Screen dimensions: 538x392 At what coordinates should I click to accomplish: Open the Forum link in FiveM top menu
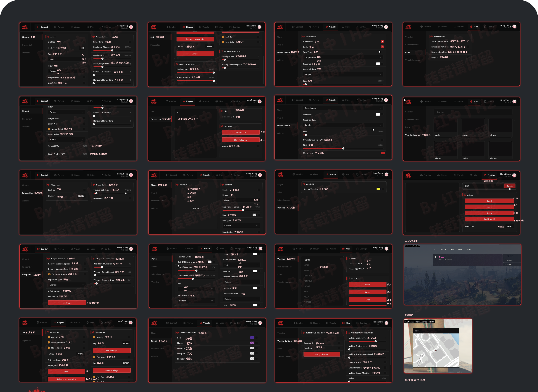(x=452, y=250)
